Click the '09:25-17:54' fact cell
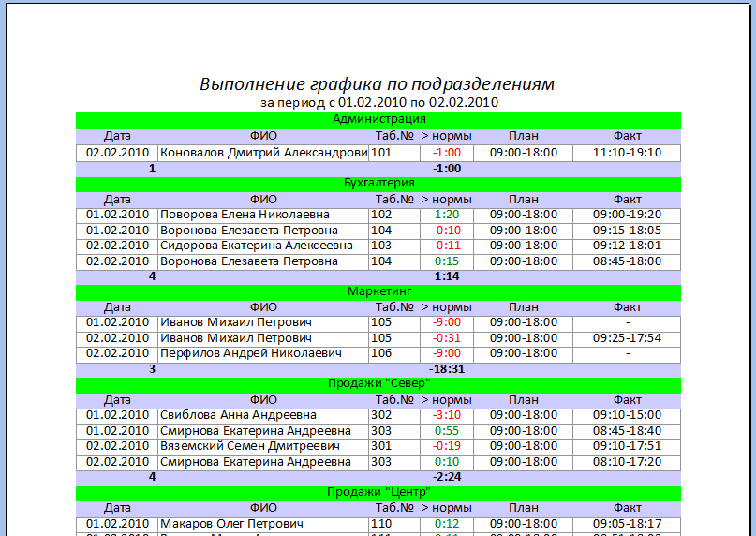Viewport: 756px width, 536px height. coord(627,338)
